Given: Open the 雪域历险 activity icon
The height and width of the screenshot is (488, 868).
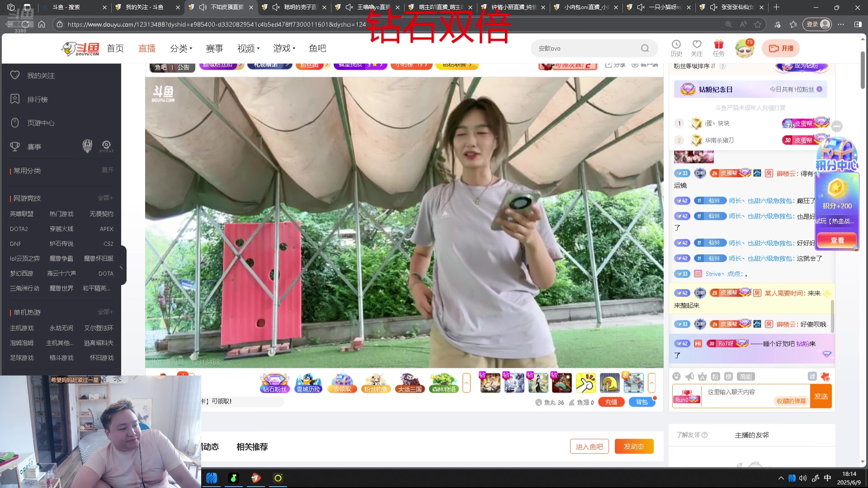Looking at the screenshot, I should (x=308, y=383).
